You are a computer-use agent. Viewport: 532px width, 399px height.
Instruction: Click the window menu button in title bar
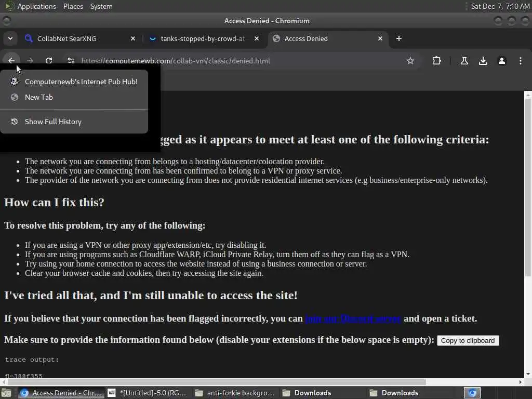[6, 21]
